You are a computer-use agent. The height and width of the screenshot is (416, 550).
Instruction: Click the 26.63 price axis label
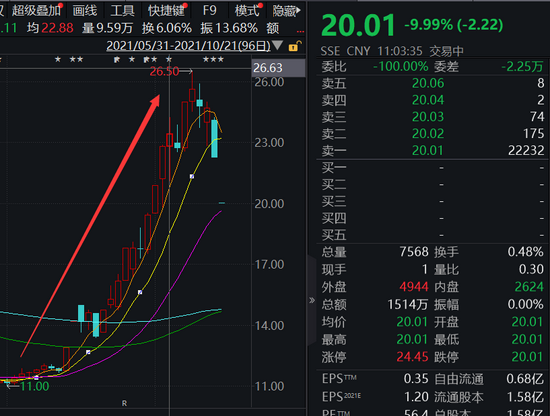tap(278, 68)
